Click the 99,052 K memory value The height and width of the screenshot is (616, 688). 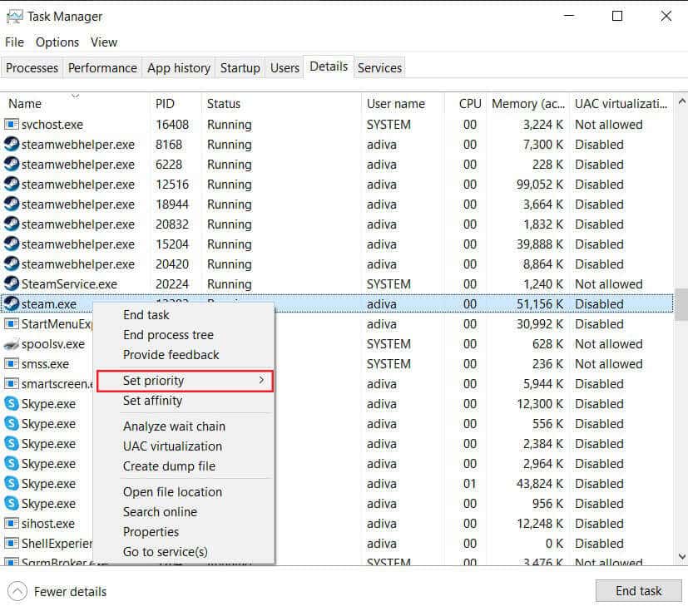pos(540,185)
